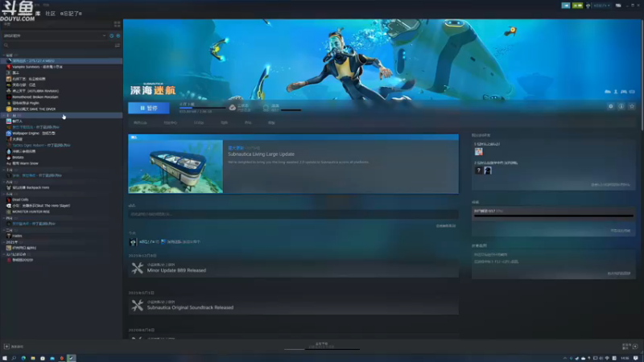Collapse the 2021年 category

click(x=62, y=242)
